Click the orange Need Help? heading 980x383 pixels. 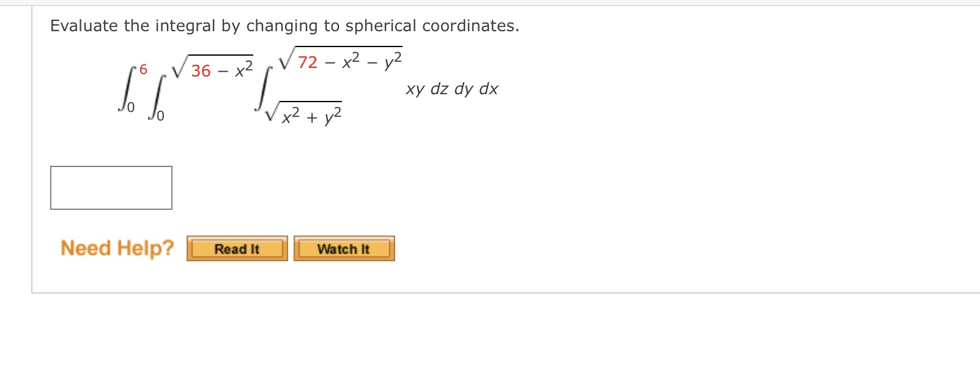(117, 248)
